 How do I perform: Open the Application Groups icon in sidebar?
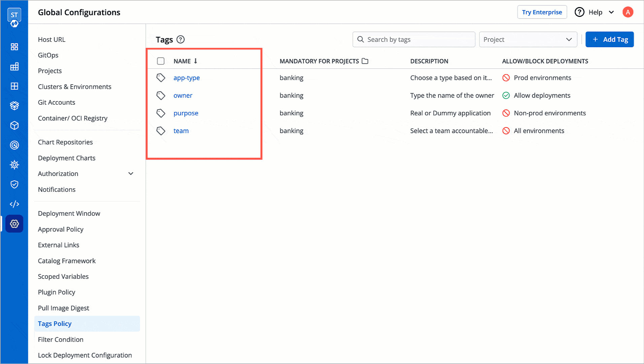click(14, 86)
